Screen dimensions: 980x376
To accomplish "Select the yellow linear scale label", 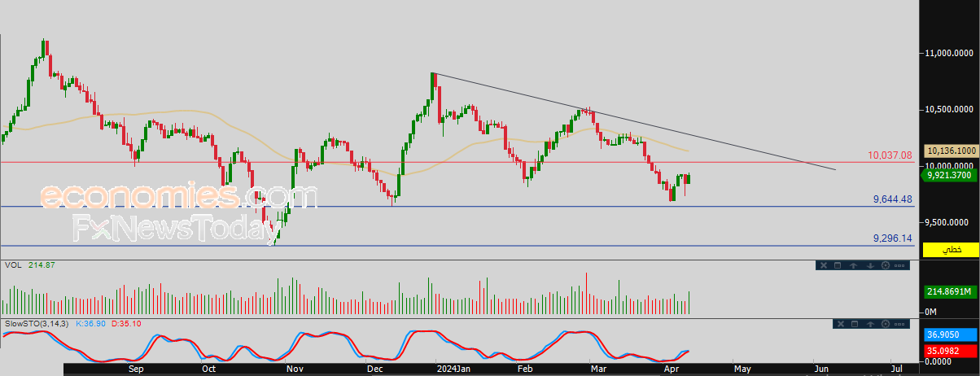I will tap(950, 249).
